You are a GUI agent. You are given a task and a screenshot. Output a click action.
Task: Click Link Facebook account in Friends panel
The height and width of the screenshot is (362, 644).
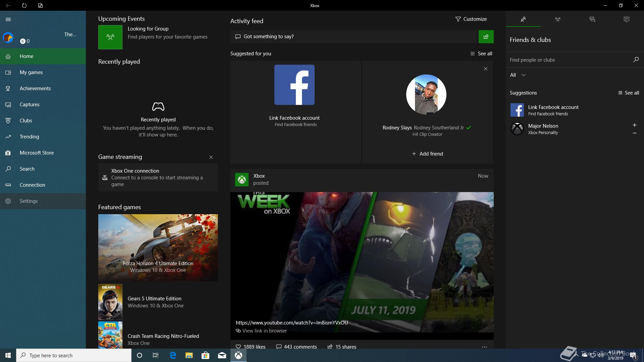point(575,110)
